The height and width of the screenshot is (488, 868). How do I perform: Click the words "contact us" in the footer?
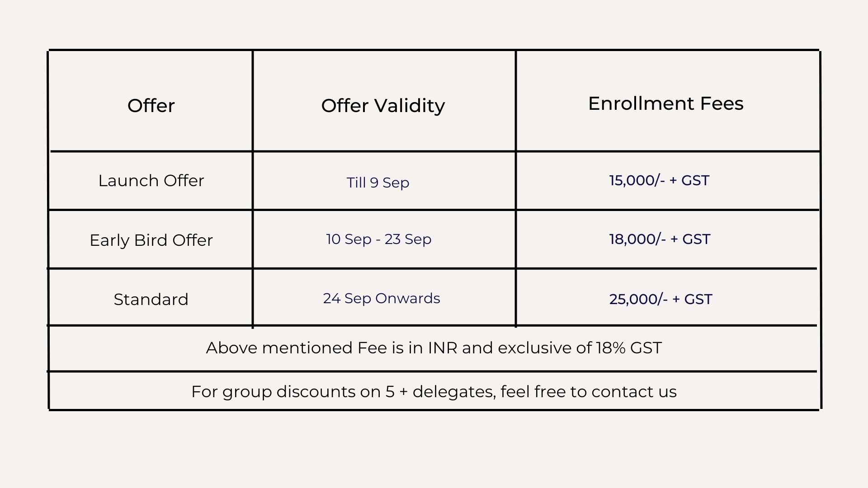(634, 392)
